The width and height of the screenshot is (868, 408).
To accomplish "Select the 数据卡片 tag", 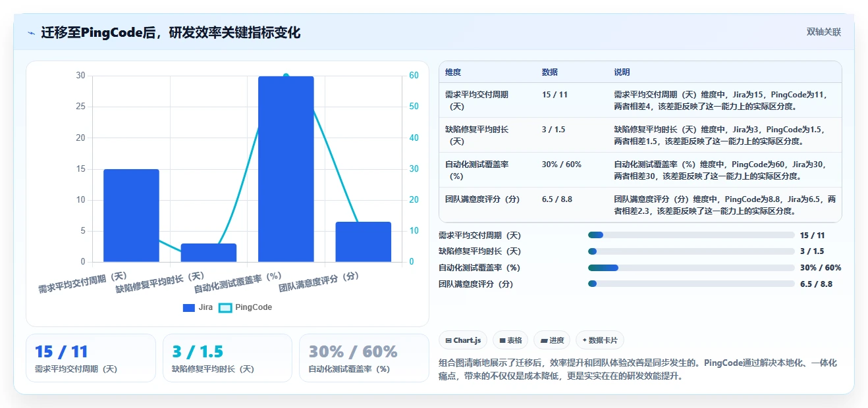I will point(600,340).
